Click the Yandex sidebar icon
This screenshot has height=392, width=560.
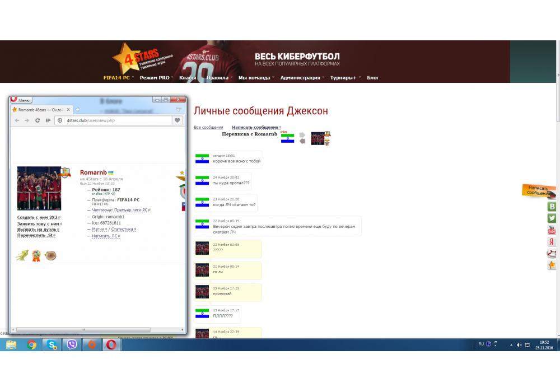(x=552, y=242)
